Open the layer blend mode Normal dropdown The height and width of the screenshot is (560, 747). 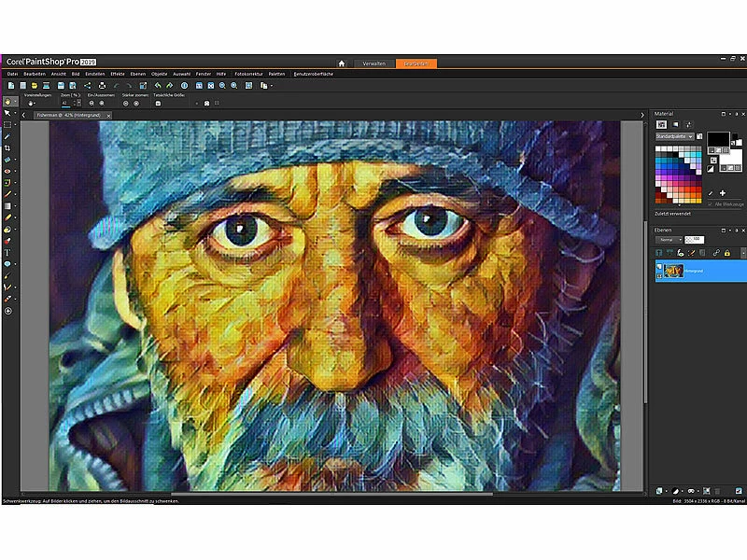tap(669, 239)
